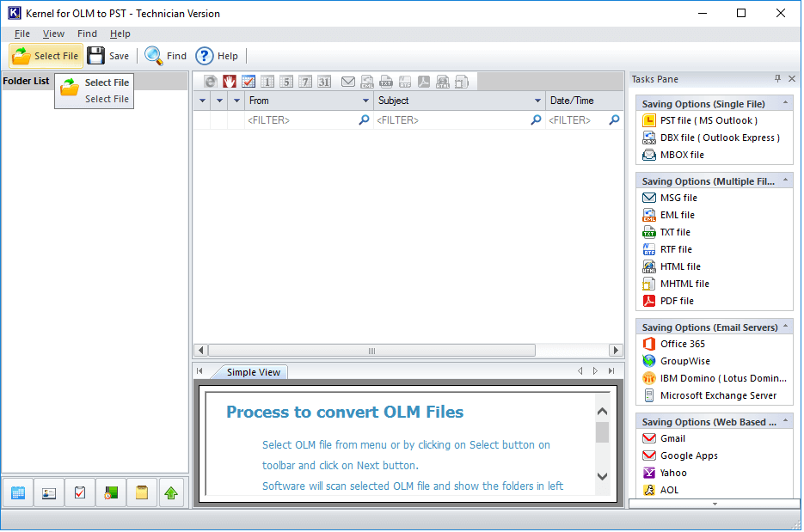Collapse Saving Options (Email Servers) section

pyautogui.click(x=785, y=327)
